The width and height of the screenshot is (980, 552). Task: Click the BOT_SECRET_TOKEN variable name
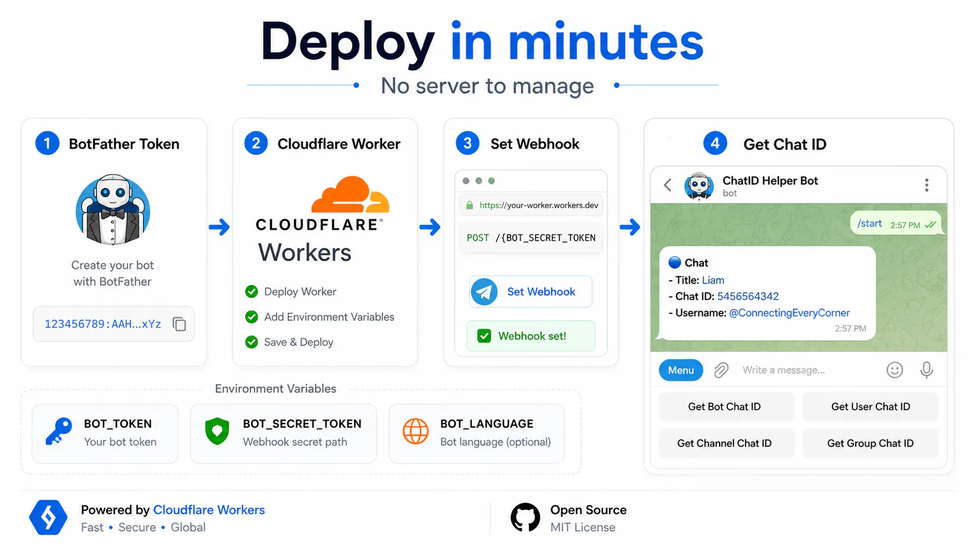click(302, 424)
